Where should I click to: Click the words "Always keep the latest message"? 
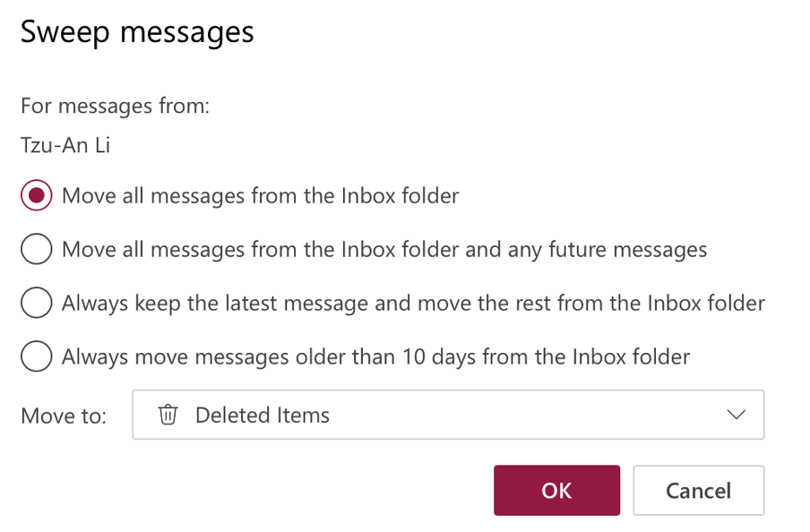coord(215,303)
